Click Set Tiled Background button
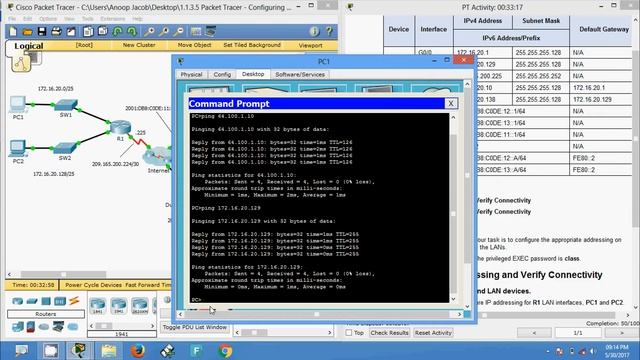This screenshot has width=640, height=360. (x=252, y=45)
